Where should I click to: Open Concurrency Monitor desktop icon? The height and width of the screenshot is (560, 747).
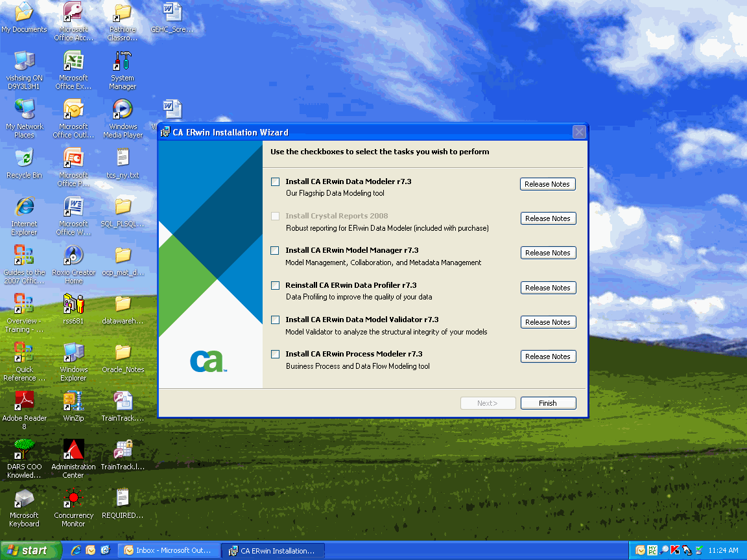click(x=73, y=507)
